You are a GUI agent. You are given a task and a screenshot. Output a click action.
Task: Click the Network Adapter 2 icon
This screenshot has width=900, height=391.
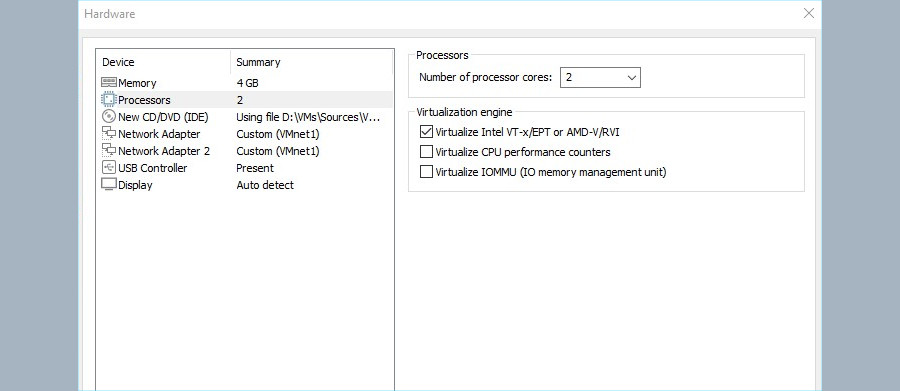coord(108,150)
